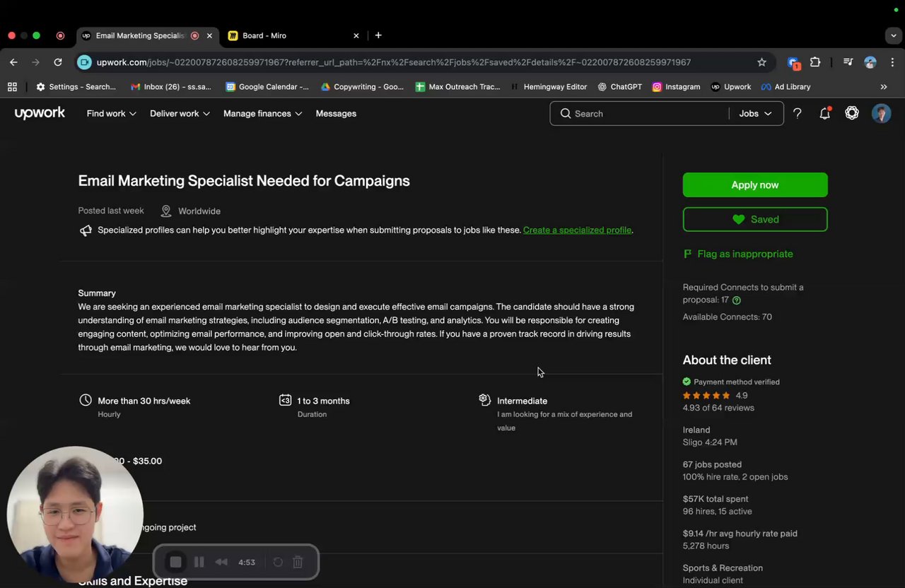Pause the screen recording

(x=199, y=562)
